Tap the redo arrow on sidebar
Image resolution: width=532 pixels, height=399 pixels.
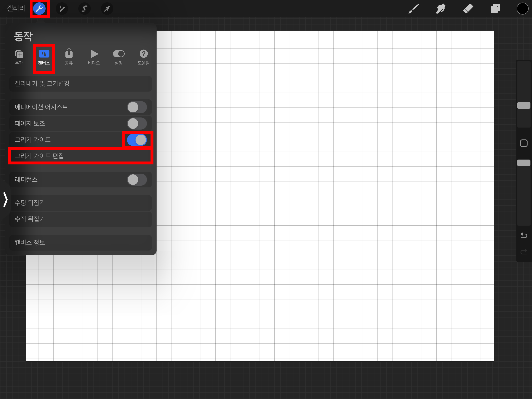[x=524, y=252]
